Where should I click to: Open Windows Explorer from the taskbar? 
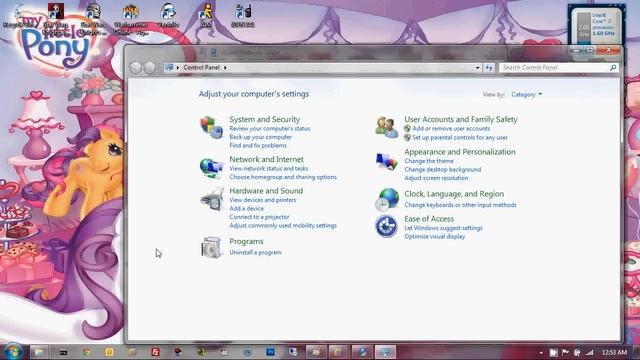pos(39,352)
